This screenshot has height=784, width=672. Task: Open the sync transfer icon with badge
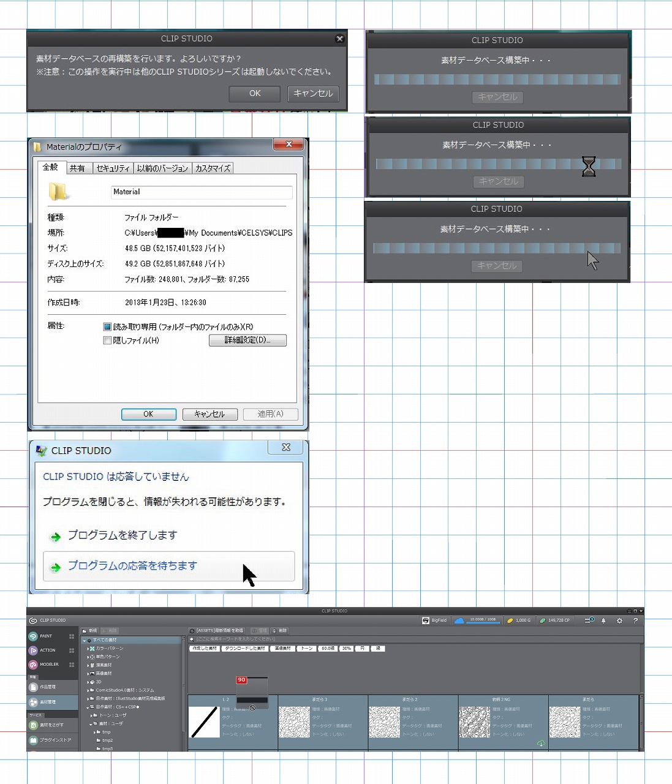(589, 620)
